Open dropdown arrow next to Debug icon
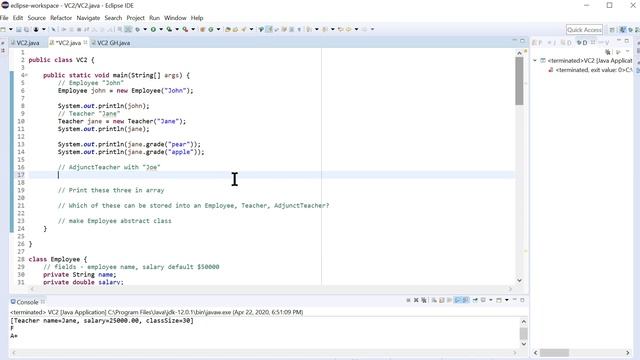The width and height of the screenshot is (640, 360). pyautogui.click(x=145, y=29)
